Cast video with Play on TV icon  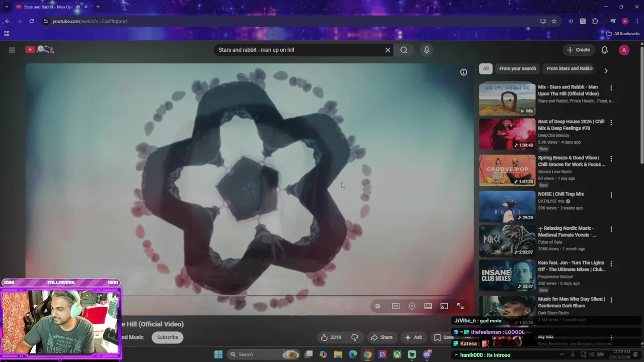[444, 306]
